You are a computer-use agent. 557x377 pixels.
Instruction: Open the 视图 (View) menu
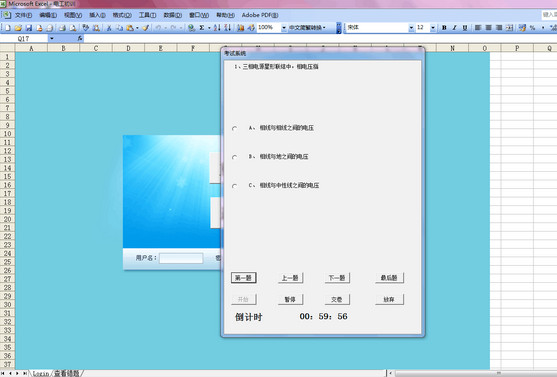(x=73, y=15)
